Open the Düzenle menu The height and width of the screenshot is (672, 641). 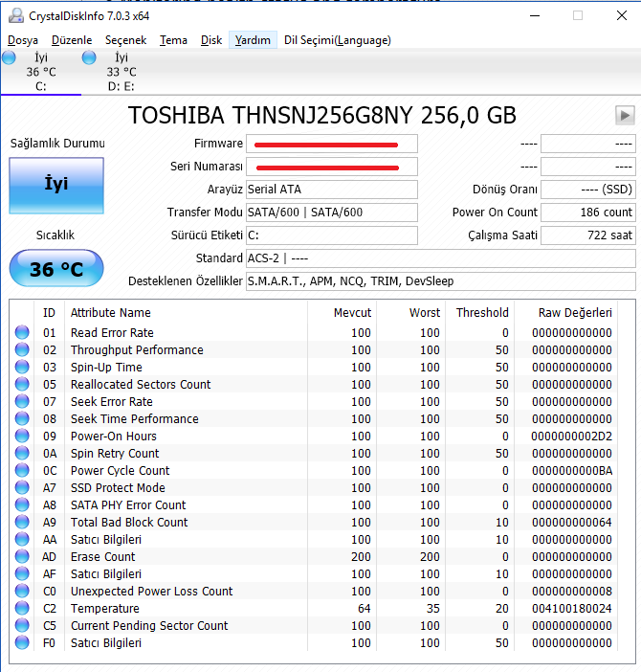coord(72,40)
